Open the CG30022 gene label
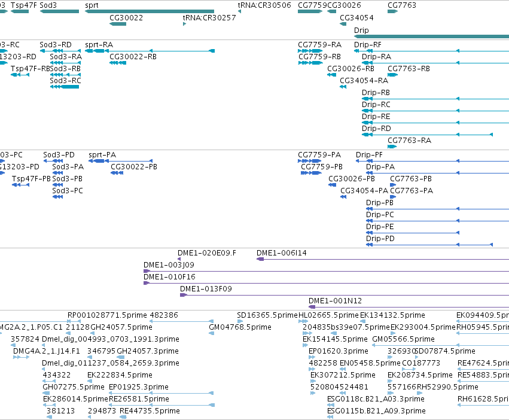This screenshot has width=509, height=420. click(126, 18)
